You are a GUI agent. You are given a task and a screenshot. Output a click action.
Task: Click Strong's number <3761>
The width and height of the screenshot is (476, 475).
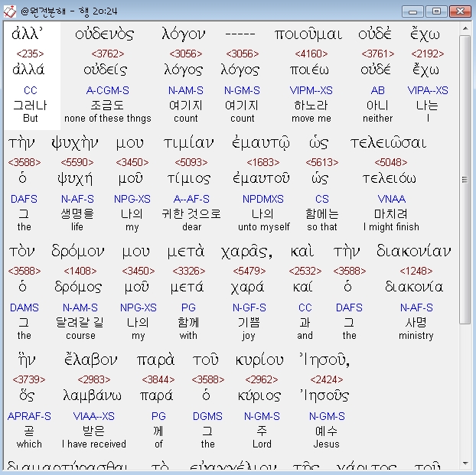coord(377,54)
